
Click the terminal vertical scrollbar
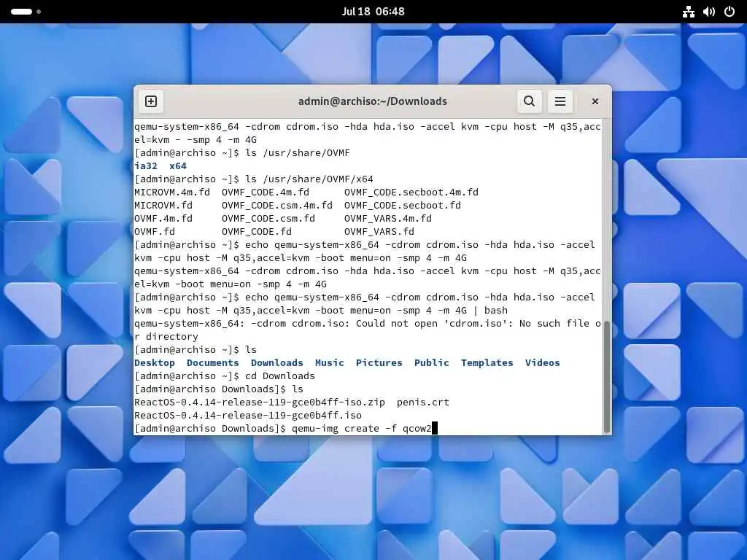tap(606, 376)
